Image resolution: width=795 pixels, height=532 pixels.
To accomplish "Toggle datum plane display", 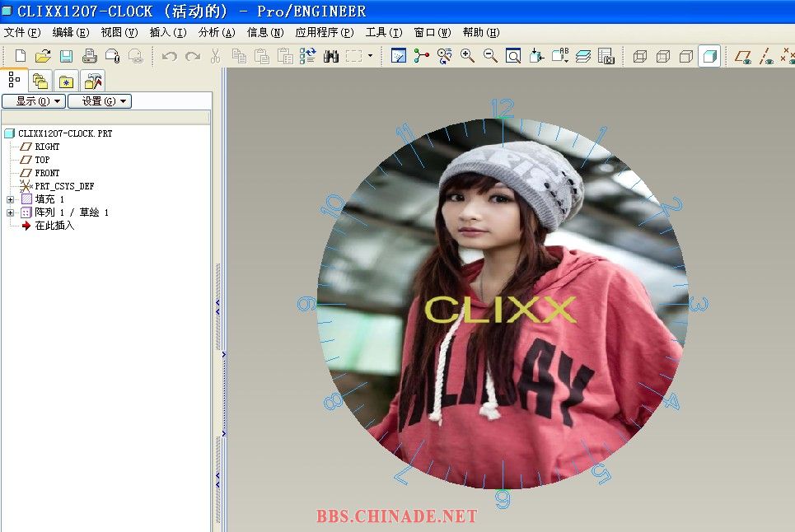I will [x=743, y=56].
